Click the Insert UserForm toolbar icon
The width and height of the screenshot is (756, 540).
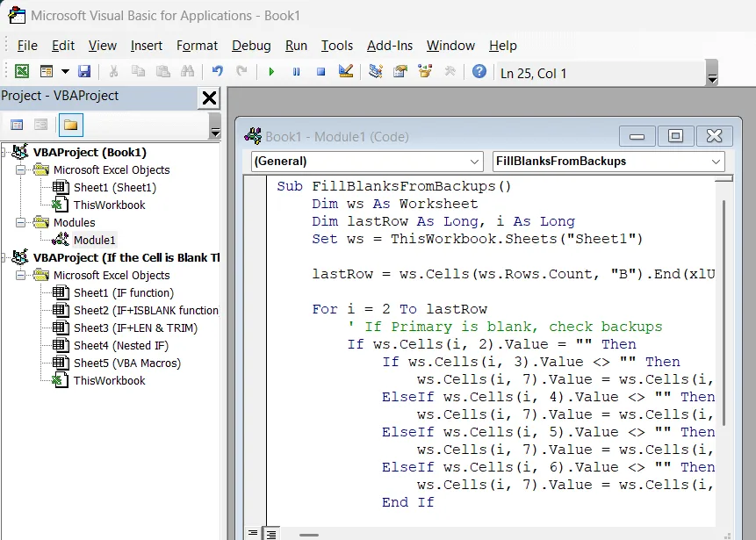click(x=47, y=72)
